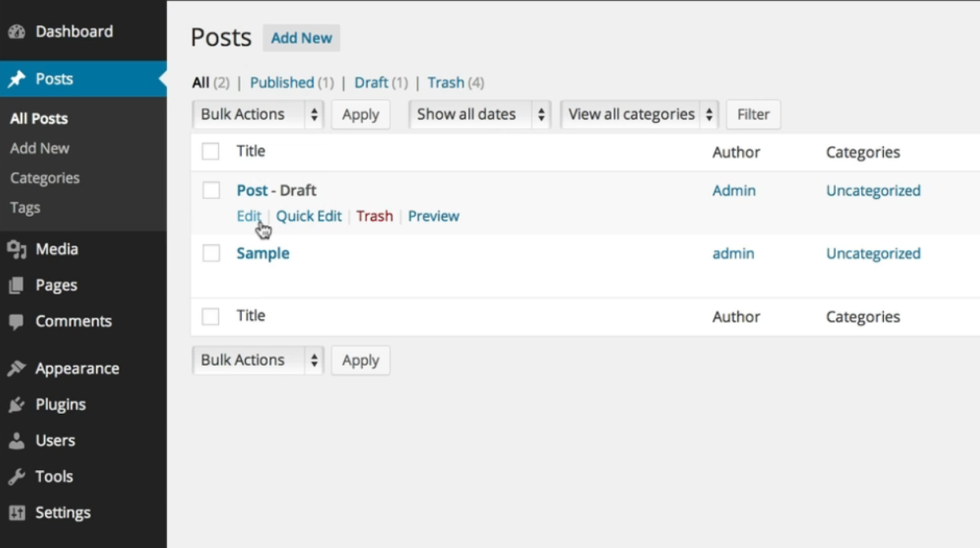Click the Tools wrench icon
Screen dimensions: 980x548
point(17,476)
